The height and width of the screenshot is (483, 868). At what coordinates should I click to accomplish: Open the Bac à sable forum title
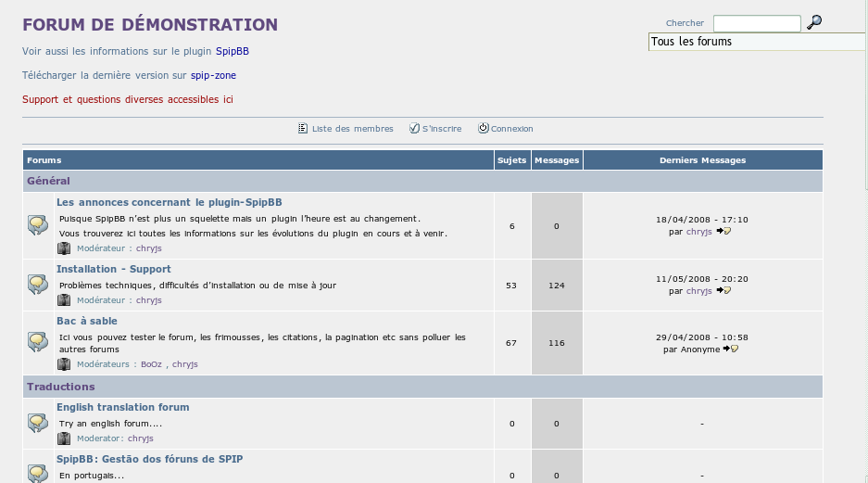tap(86, 321)
